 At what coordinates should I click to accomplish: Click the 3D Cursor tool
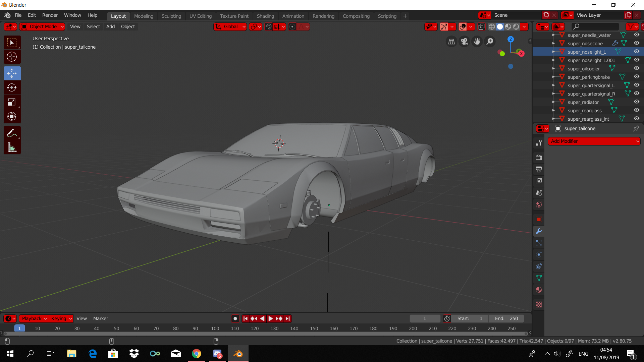12,57
